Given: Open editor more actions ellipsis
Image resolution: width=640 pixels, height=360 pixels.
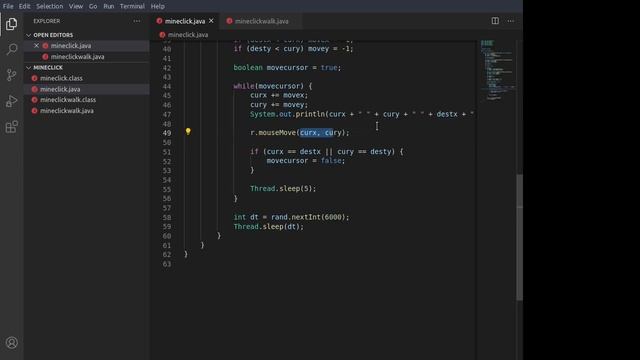Looking at the screenshot, I should 511,21.
